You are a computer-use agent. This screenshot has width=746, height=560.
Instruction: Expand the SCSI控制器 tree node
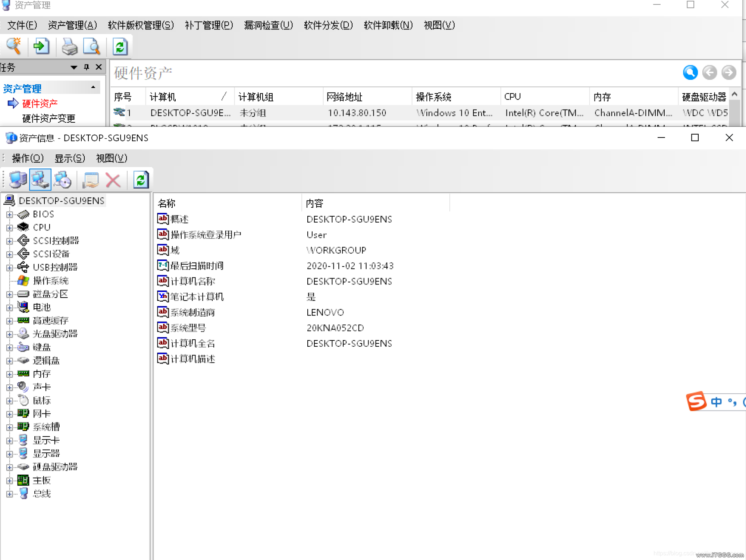(x=10, y=241)
